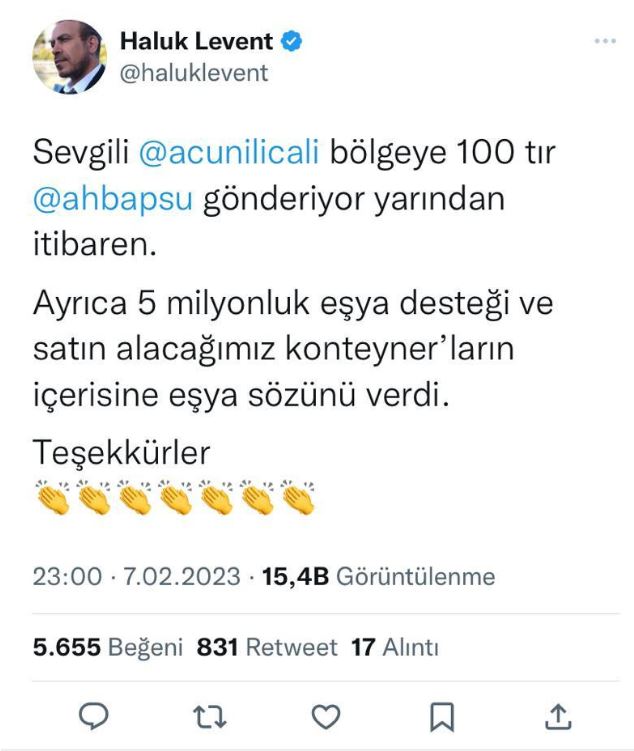The height and width of the screenshot is (751, 634).
Task: Click the first clapping hands emoji
Action: [53, 498]
